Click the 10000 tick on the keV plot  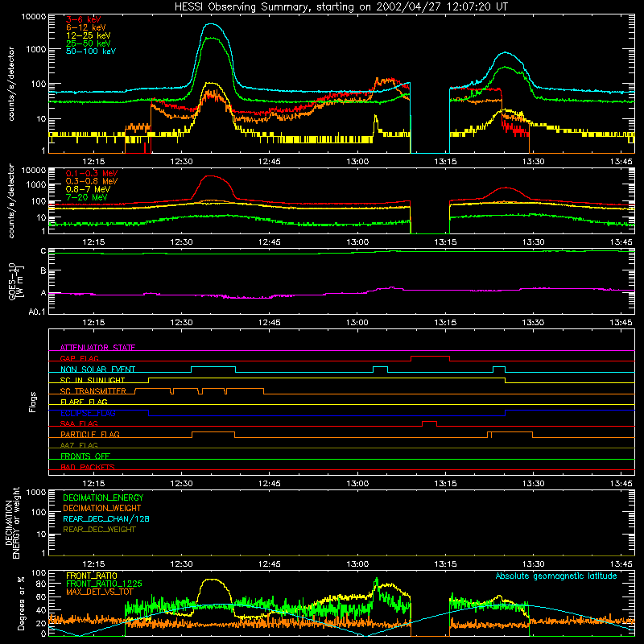point(34,17)
